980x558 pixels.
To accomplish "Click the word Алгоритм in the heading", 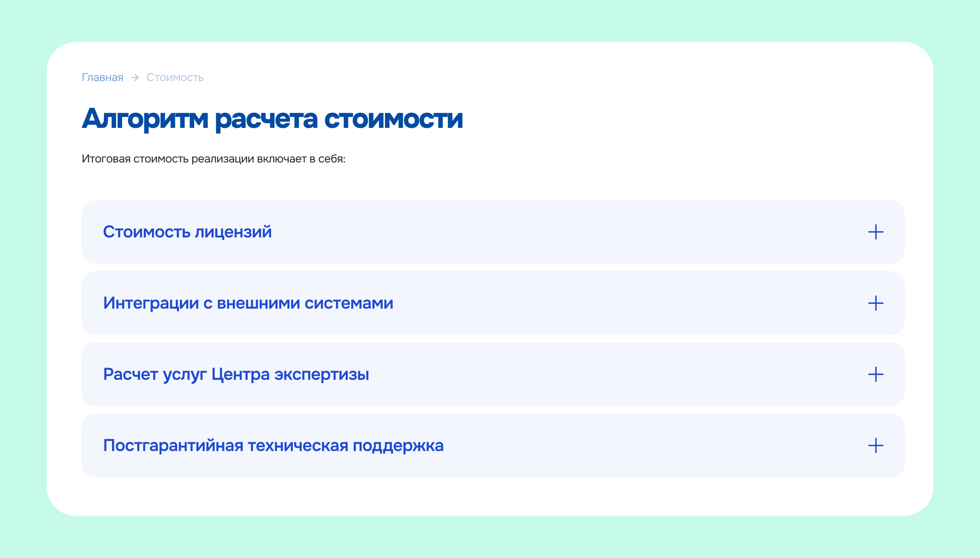I will click(x=145, y=119).
